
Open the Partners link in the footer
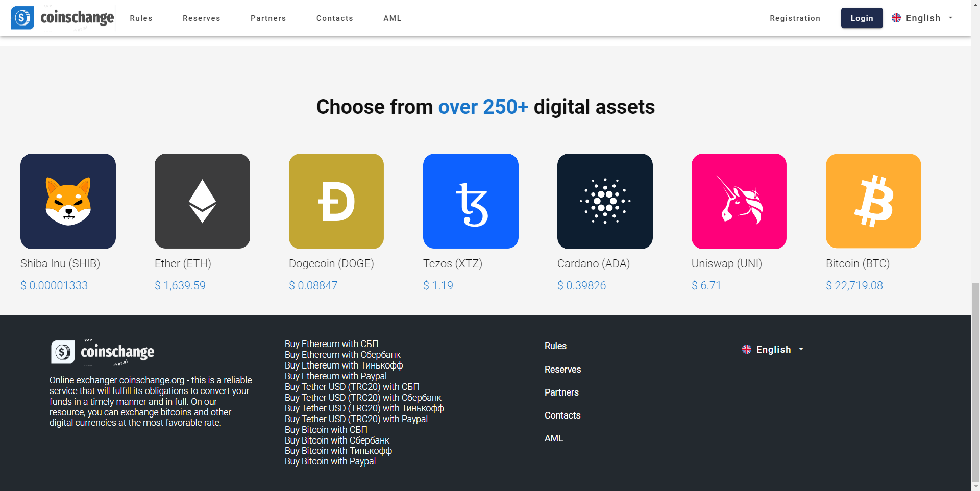click(x=561, y=392)
